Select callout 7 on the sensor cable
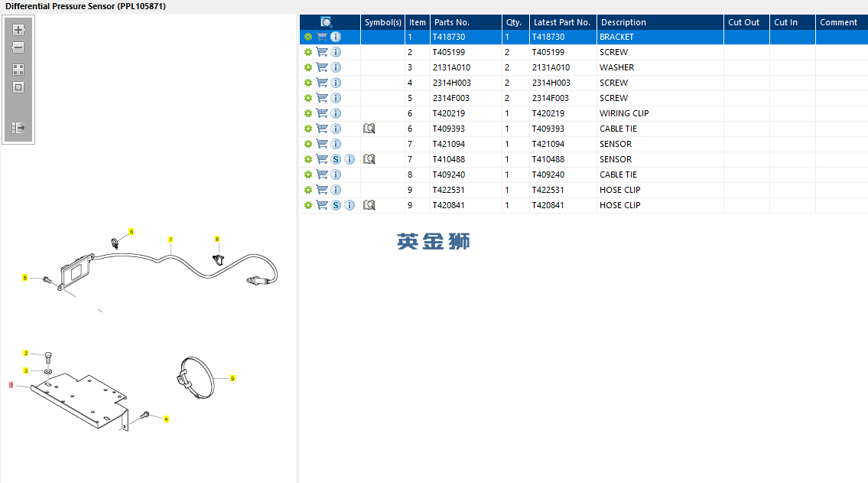Viewport: 868px width, 483px height. [x=171, y=240]
